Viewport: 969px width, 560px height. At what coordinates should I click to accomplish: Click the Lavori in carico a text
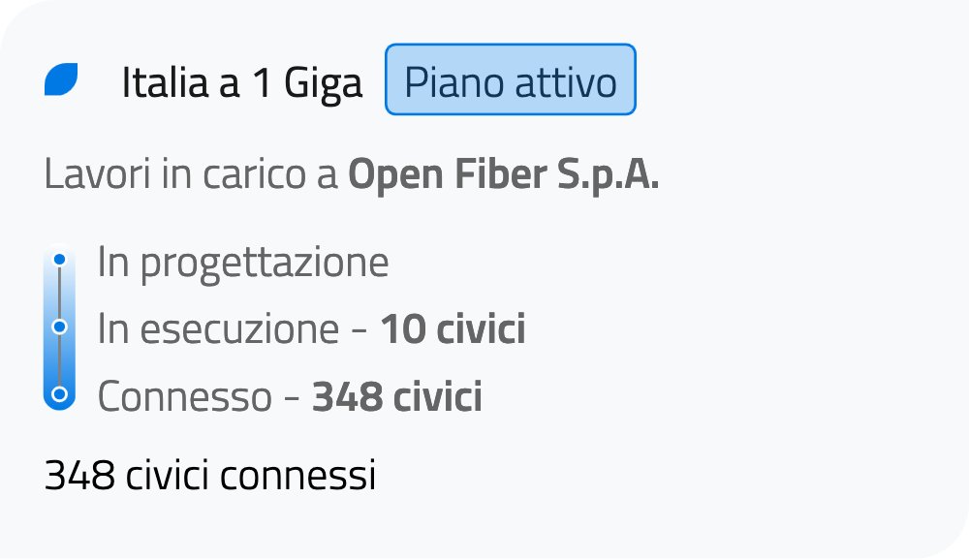click(191, 175)
